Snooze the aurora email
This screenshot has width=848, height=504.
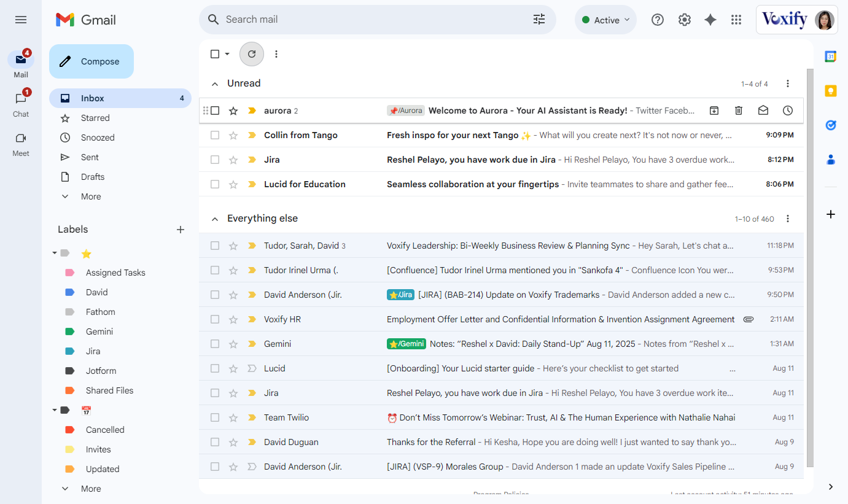[788, 110]
